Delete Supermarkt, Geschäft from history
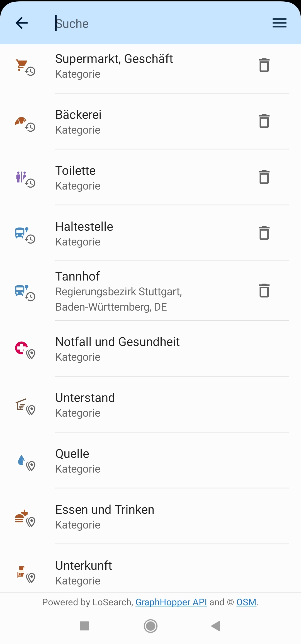Image resolution: width=301 pixels, height=644 pixels. pyautogui.click(x=264, y=65)
